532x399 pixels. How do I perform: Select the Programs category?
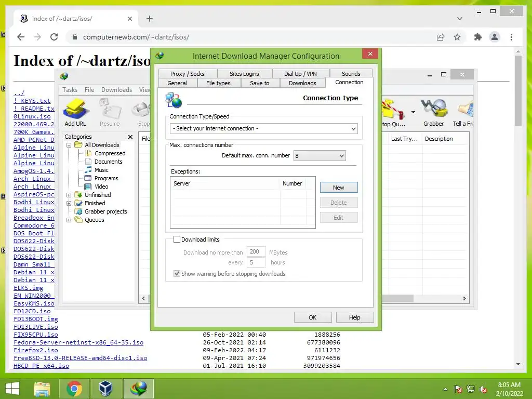click(106, 179)
